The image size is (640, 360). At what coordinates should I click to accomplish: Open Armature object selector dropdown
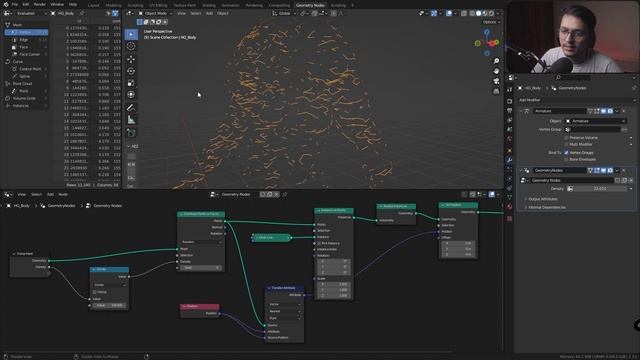click(596, 121)
